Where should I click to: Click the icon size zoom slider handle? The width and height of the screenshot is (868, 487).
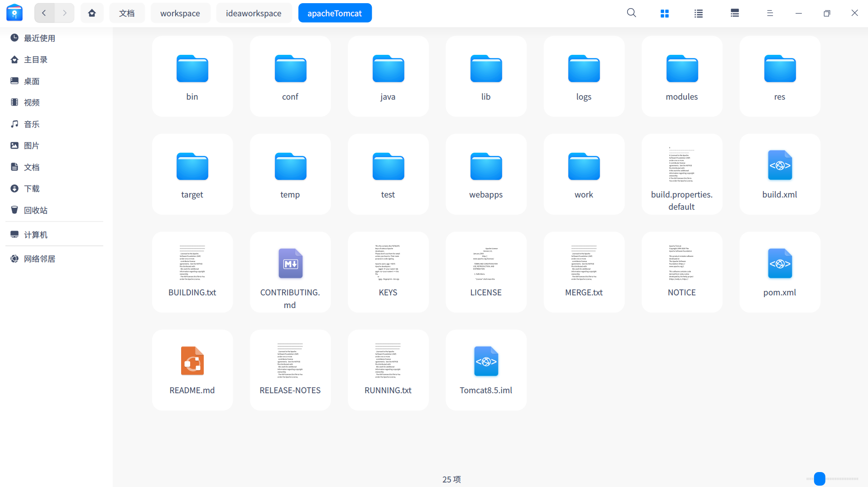tap(819, 478)
